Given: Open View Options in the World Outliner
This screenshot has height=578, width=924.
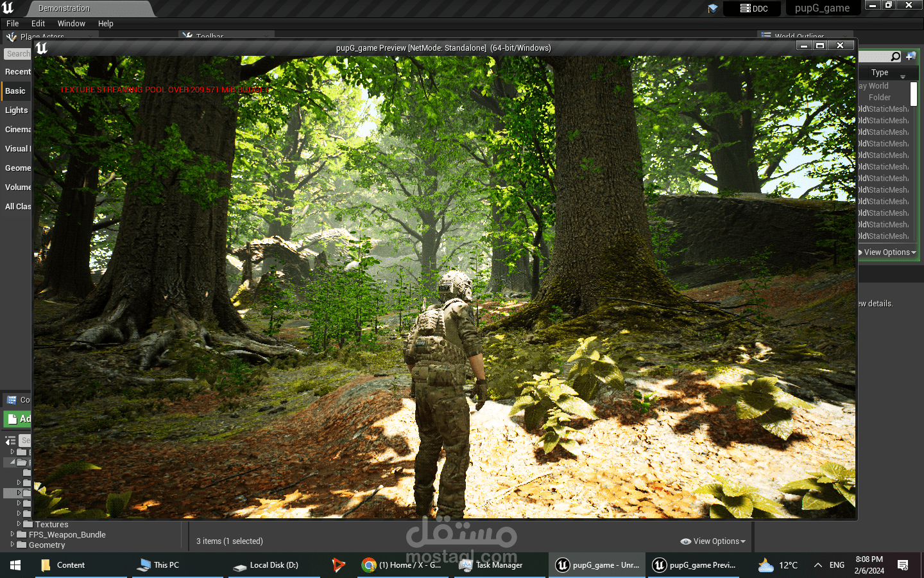Looking at the screenshot, I should (888, 252).
